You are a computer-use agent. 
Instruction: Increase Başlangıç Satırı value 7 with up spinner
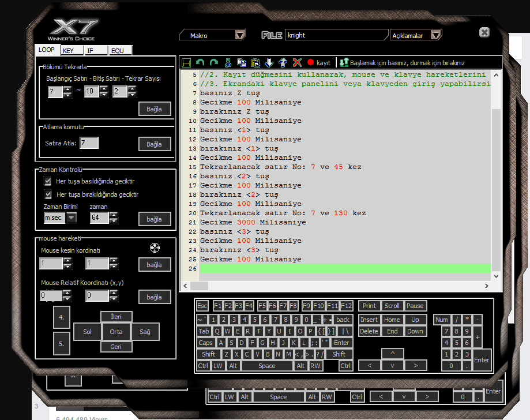tap(67, 89)
